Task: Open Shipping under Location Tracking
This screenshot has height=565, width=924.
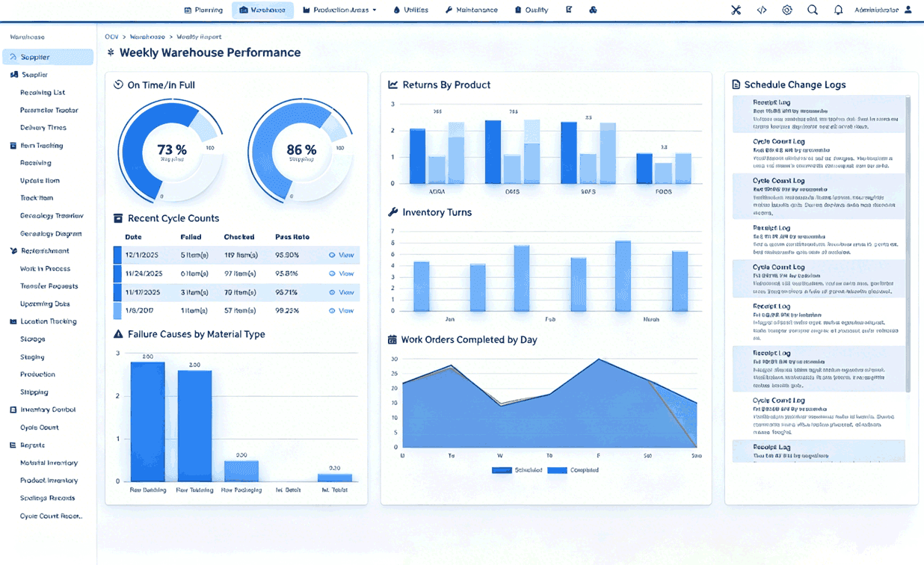Action: pyautogui.click(x=34, y=392)
